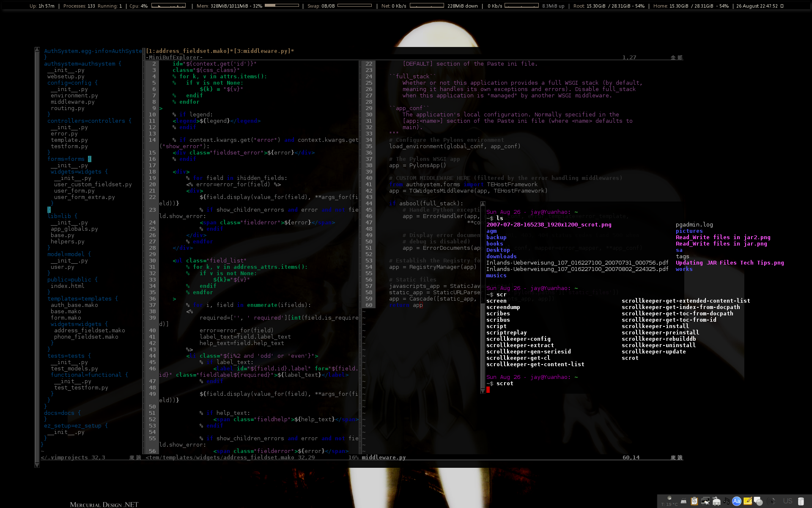Click the red terminal cursor block
This screenshot has width=812, height=508.
pyautogui.click(x=488, y=390)
